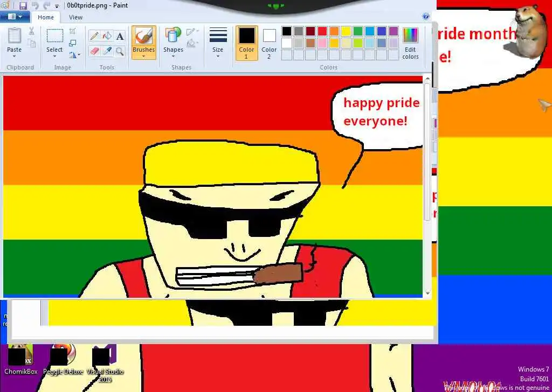Open the blue Paint file menu button

pos(15,17)
